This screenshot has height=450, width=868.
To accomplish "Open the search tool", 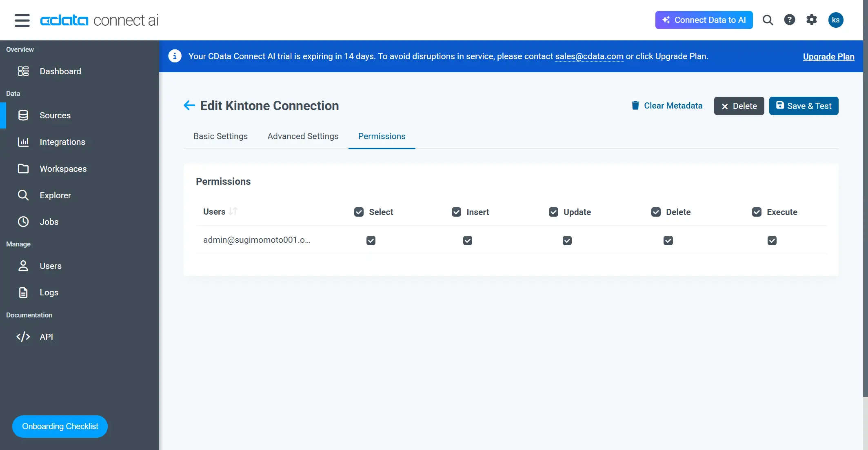I will coord(768,20).
